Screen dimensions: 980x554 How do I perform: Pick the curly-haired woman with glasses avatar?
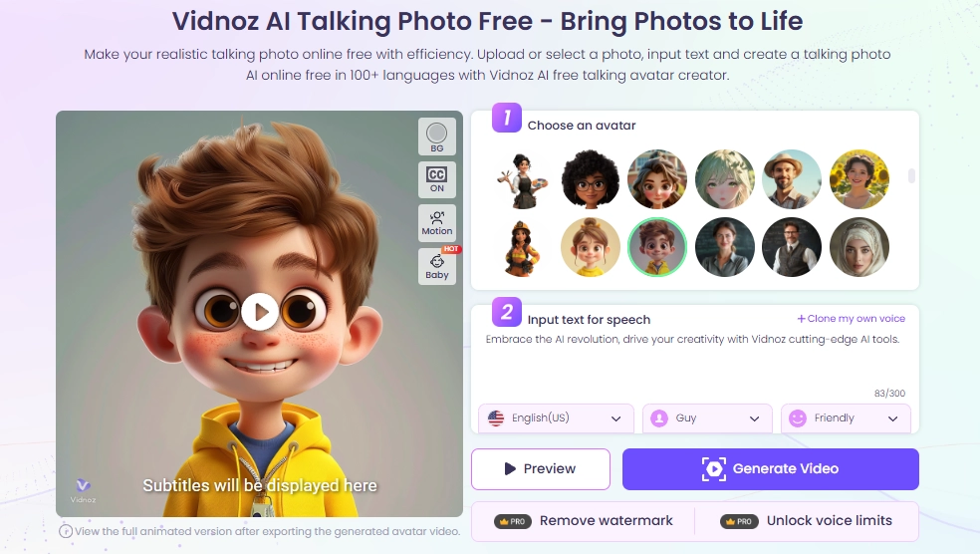(590, 179)
